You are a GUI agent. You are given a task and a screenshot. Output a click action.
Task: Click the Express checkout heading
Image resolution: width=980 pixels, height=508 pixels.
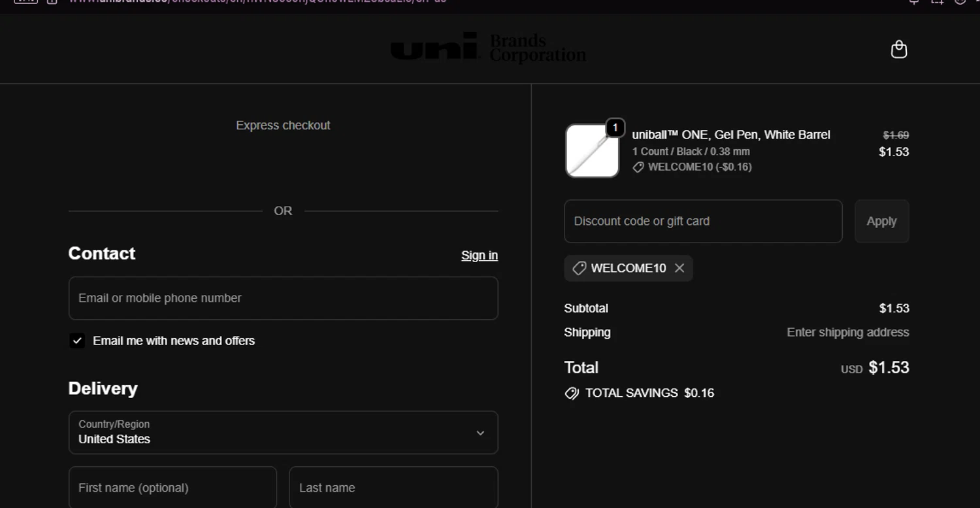(x=283, y=126)
